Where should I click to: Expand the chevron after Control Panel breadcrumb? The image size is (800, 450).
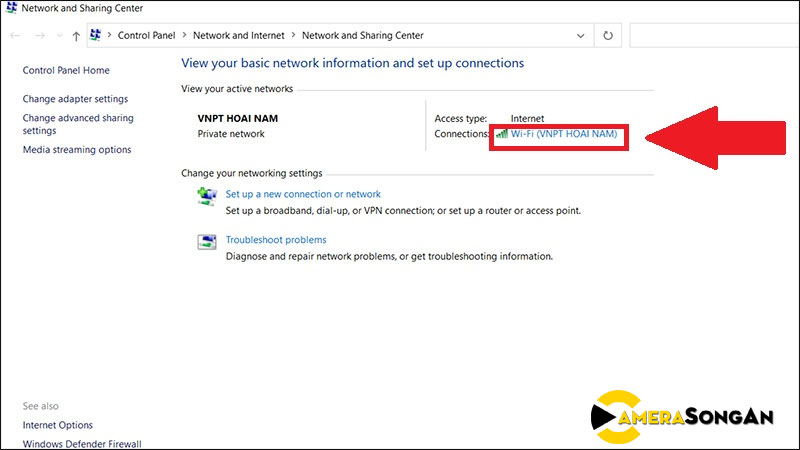point(183,35)
